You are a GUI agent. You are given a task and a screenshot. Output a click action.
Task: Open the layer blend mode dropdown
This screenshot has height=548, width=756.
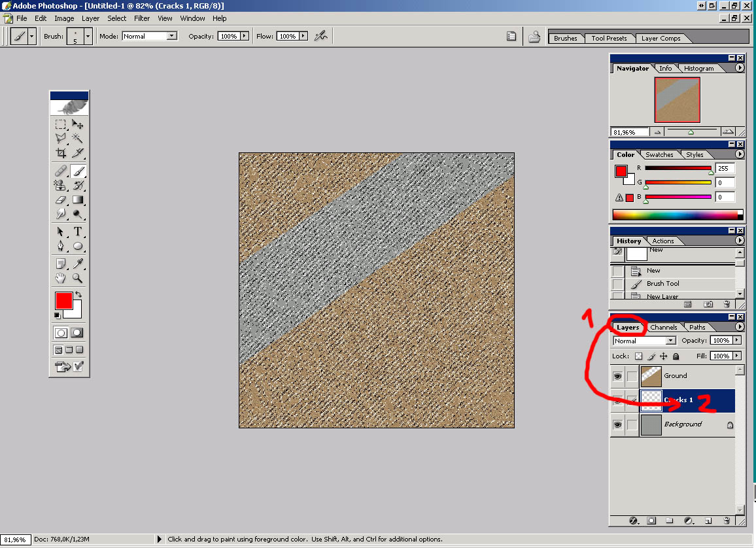644,341
